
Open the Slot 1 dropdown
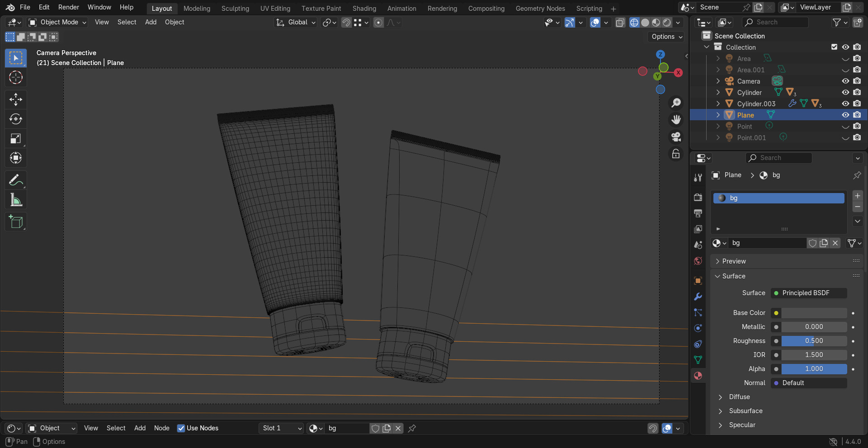(x=281, y=428)
